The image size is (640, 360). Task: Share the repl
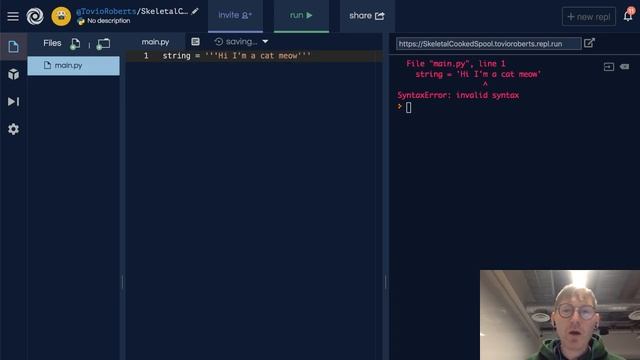[x=367, y=16]
